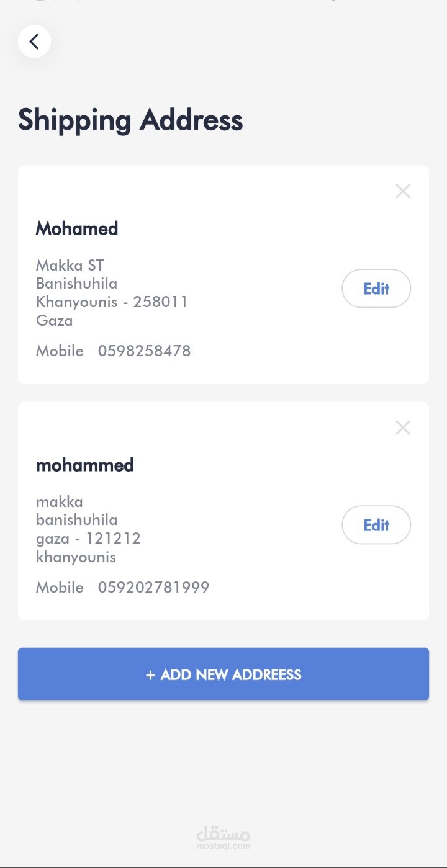Select the name mohammed on second card
Viewport: 447px width, 868px height.
pyautogui.click(x=85, y=465)
